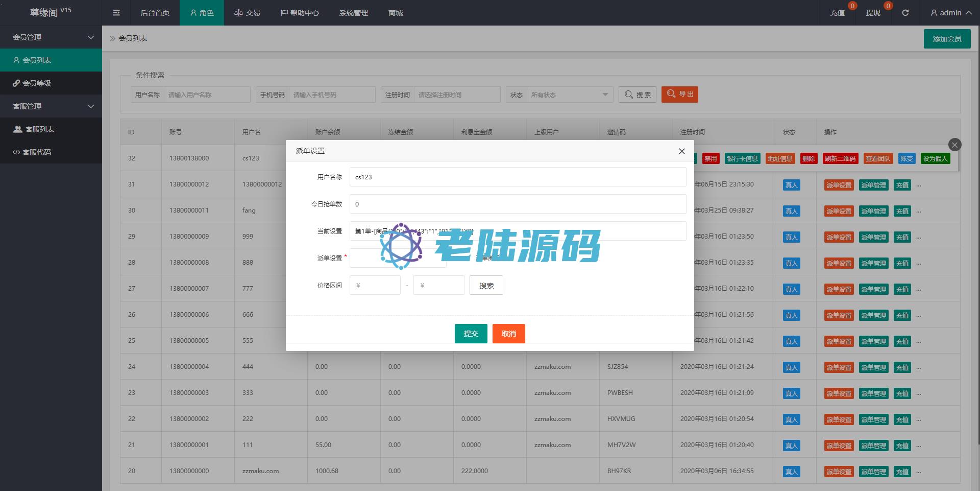The height and width of the screenshot is (491, 980).
Task: Open the 状态 所有状态 dropdown
Action: pos(569,95)
